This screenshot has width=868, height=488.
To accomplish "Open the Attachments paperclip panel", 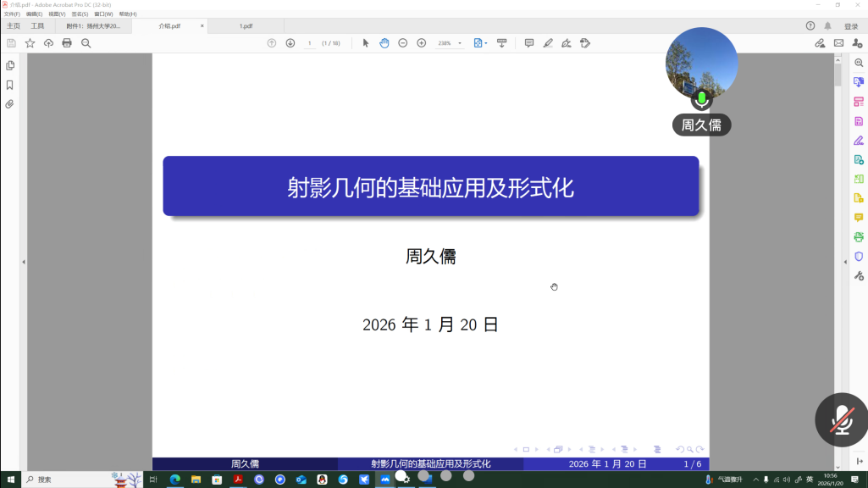I will 10,104.
